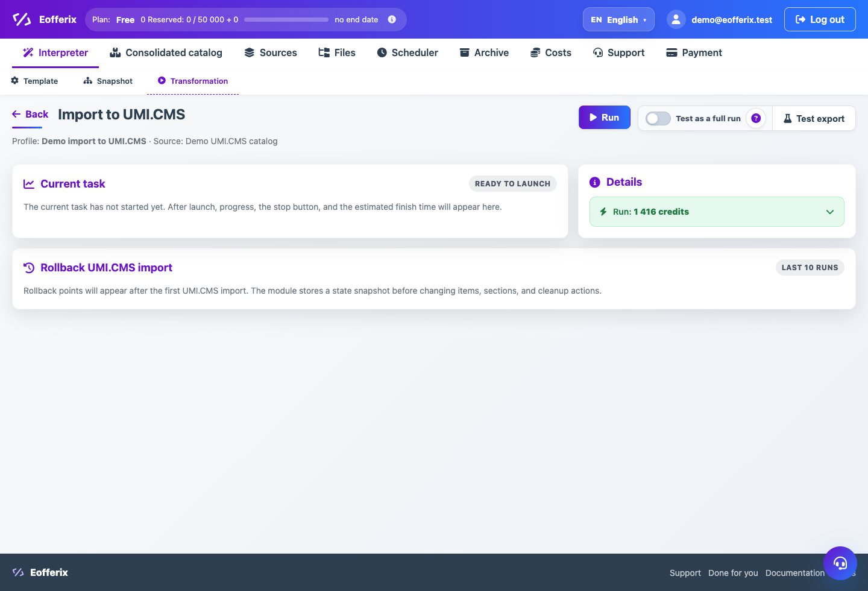Image resolution: width=868 pixels, height=591 pixels.
Task: Click the purple question mark help icon
Action: 756,118
